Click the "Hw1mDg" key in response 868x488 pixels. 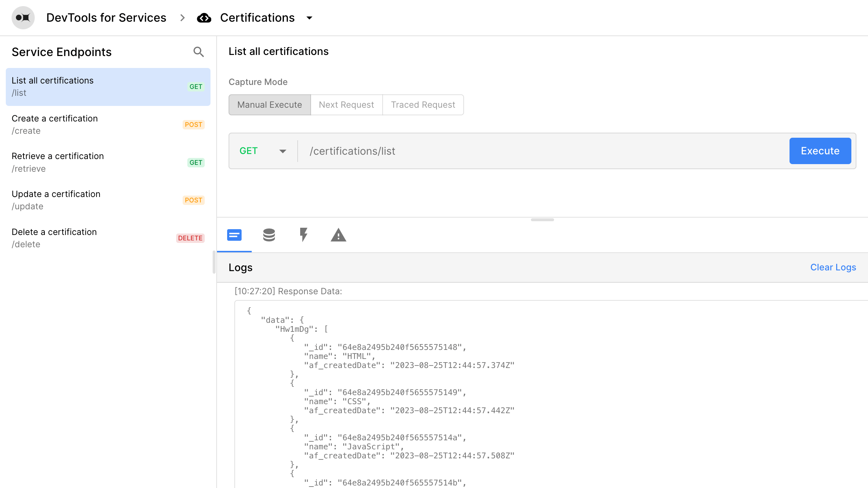pos(294,329)
